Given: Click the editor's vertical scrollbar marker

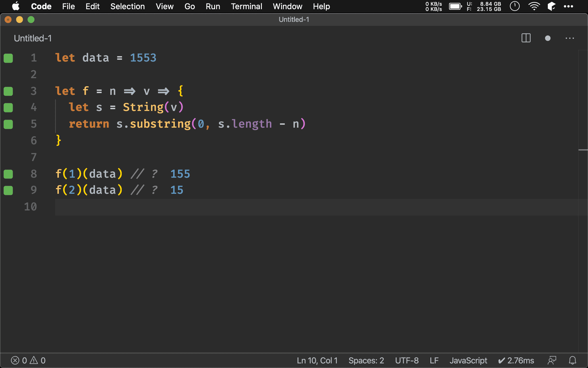Looking at the screenshot, I should tap(583, 150).
